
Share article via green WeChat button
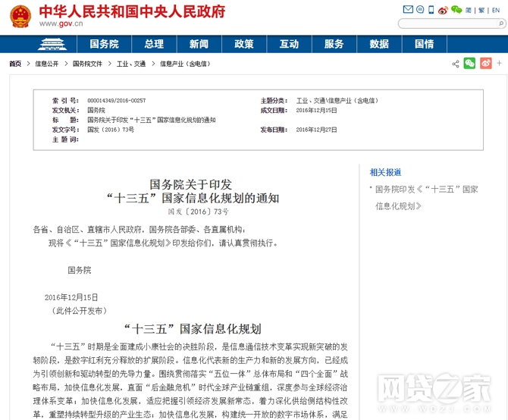[x=470, y=64]
